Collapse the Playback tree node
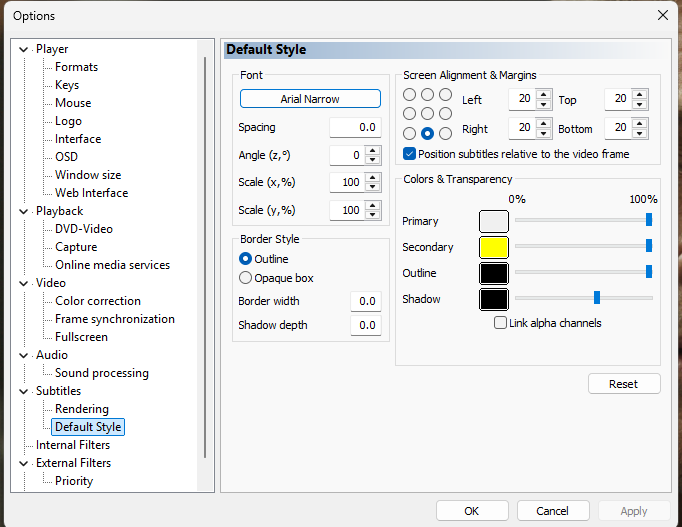 pyautogui.click(x=25, y=211)
